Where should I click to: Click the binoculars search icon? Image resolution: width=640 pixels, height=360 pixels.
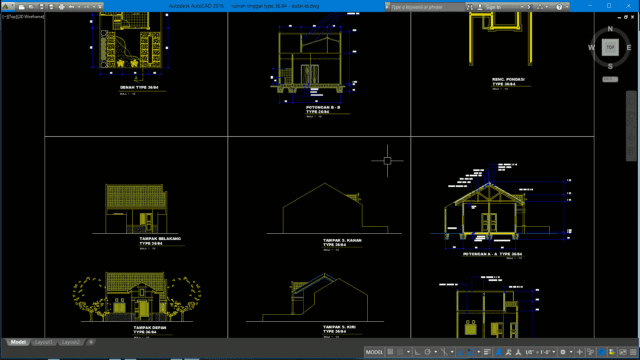[470, 7]
